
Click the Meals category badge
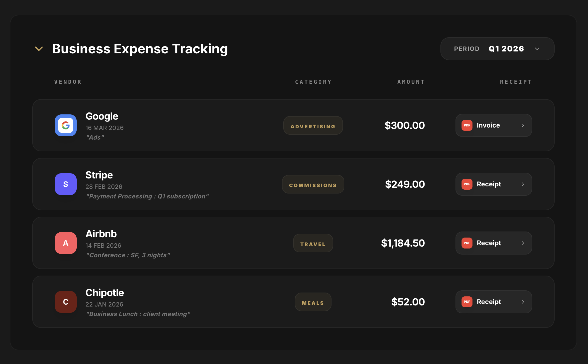[x=313, y=302]
